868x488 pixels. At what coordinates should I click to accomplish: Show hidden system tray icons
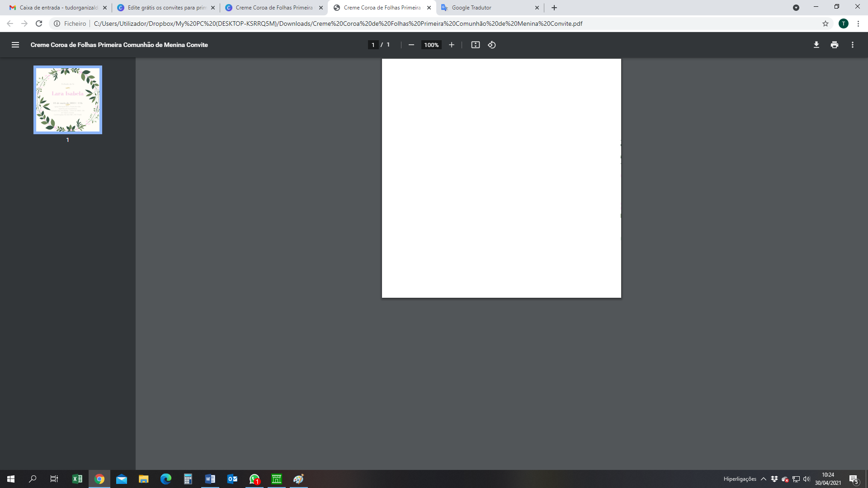(x=764, y=479)
